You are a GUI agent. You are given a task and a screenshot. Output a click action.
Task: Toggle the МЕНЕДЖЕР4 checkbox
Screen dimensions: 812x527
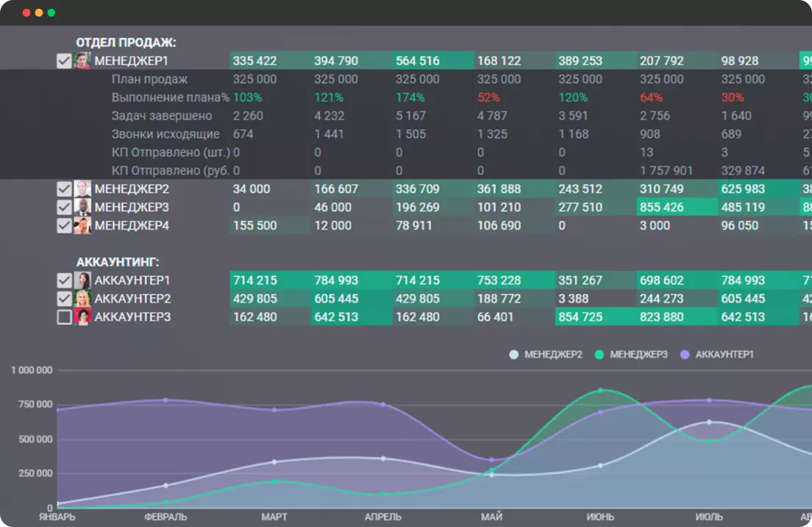click(64, 225)
